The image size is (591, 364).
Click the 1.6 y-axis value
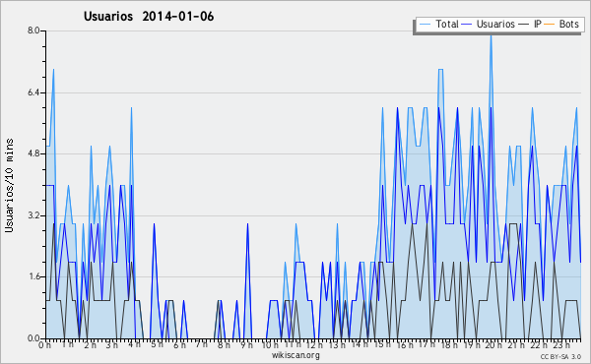point(33,276)
